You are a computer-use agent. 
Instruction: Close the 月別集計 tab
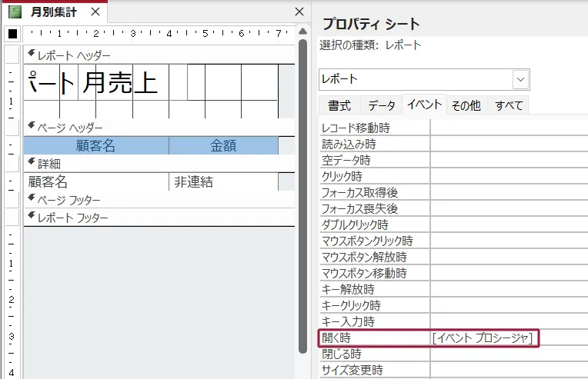click(95, 12)
